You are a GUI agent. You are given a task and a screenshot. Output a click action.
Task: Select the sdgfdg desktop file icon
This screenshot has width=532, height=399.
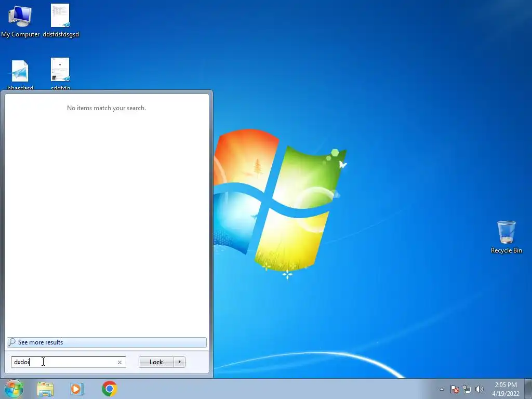[x=60, y=74]
